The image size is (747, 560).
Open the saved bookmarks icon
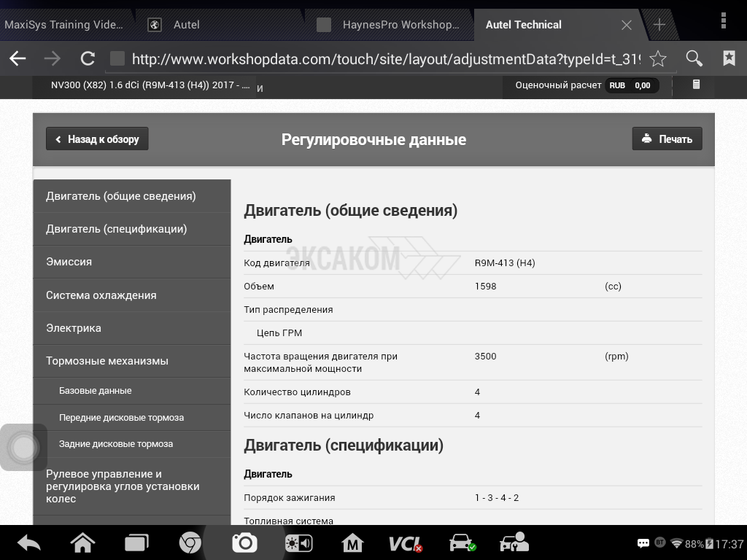pos(728,59)
